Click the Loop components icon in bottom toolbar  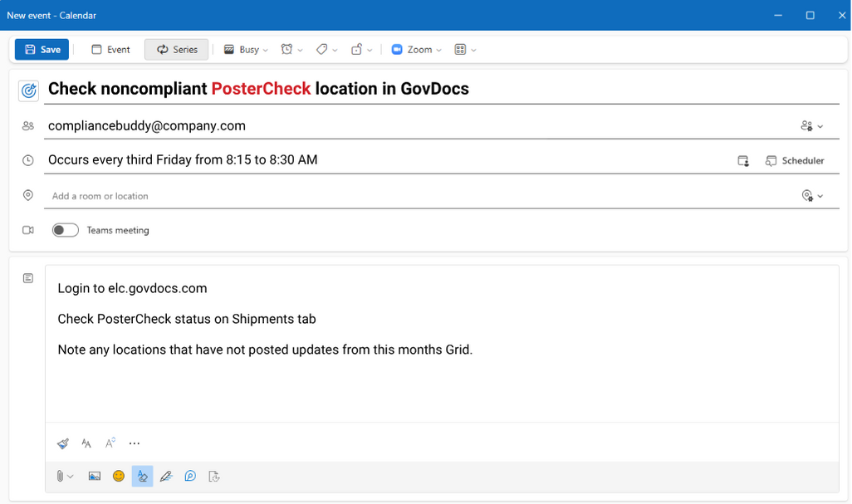pos(190,477)
